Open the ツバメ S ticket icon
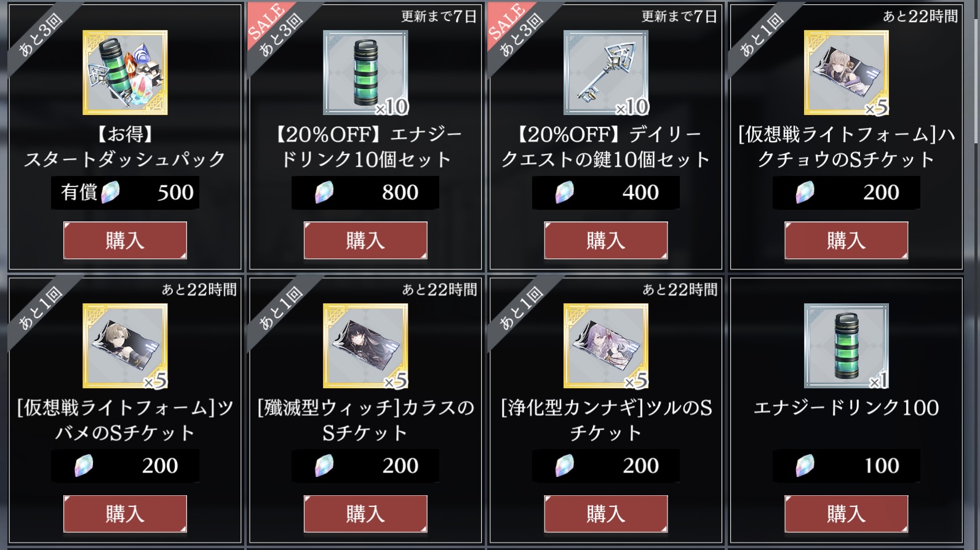Screen dimensions: 980x550 pos(125,346)
